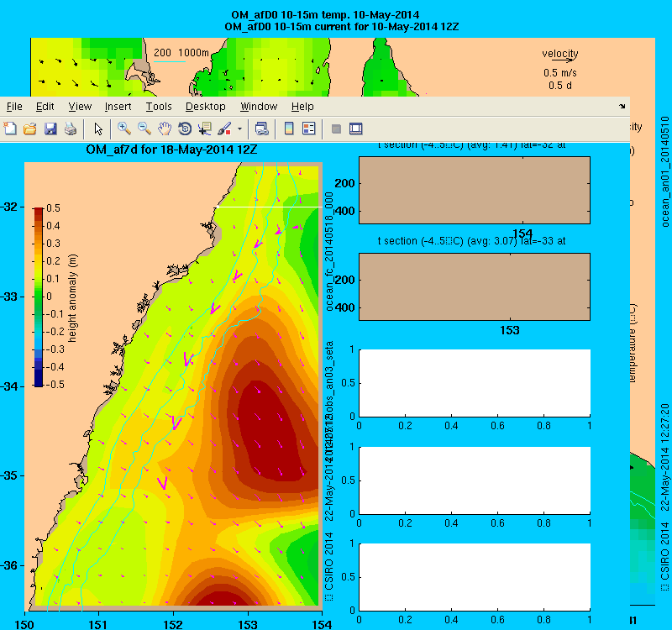Click the sea height anomaly map axes
This screenshot has height=630, width=672.
[x=174, y=386]
